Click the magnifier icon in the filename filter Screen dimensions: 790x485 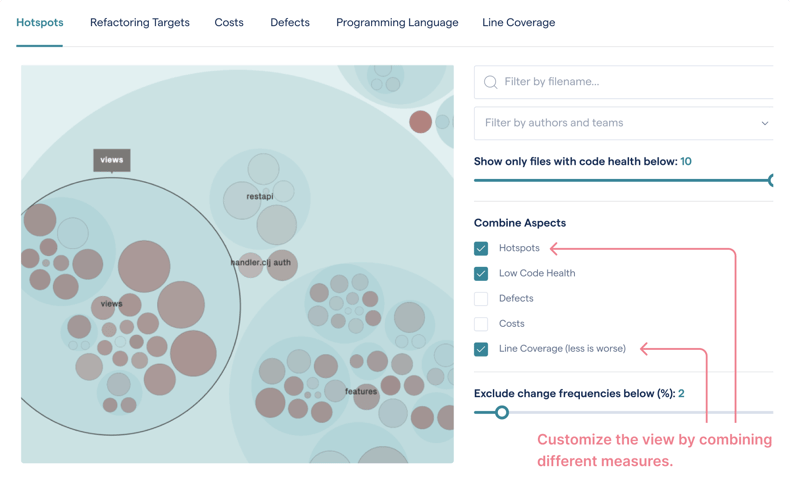[x=490, y=82]
